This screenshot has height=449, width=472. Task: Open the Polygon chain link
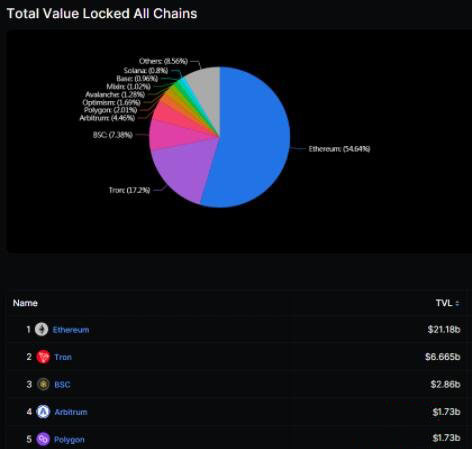point(69,440)
